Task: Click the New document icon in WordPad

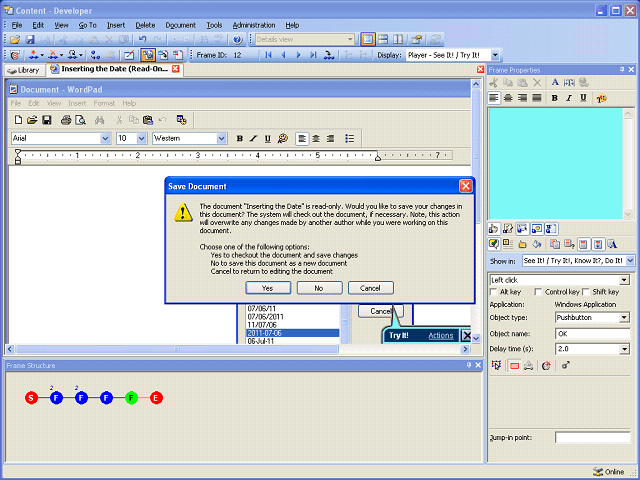Action: click(x=18, y=120)
